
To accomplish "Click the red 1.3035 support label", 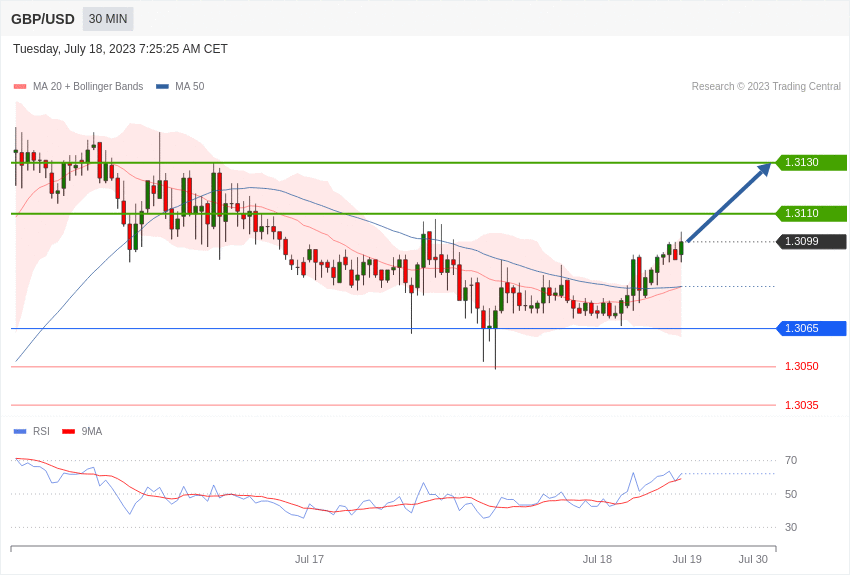I will point(802,405).
